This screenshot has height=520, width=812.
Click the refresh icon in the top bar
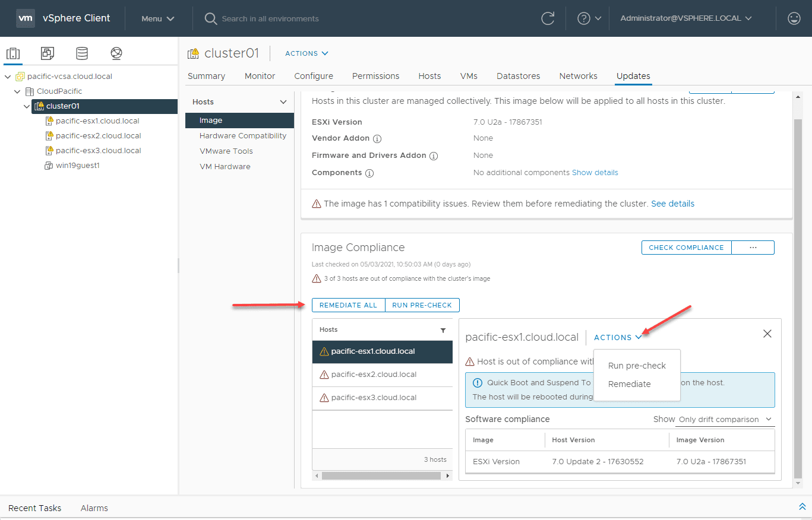pos(548,18)
